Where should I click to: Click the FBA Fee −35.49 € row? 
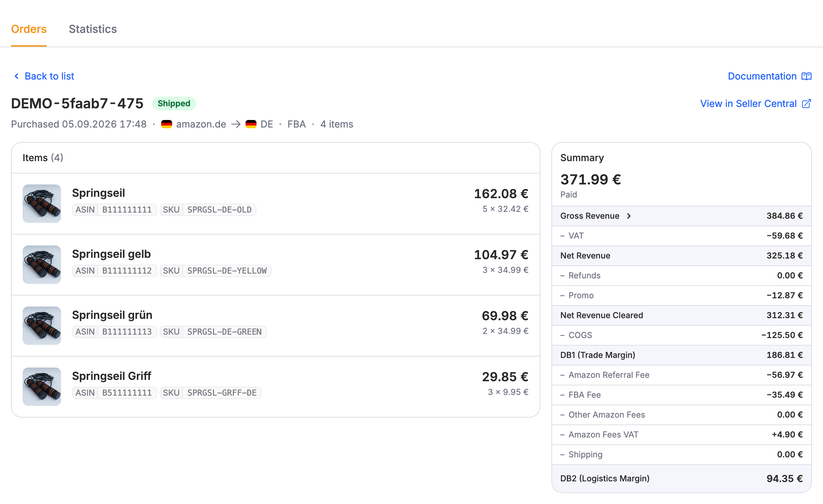tap(681, 395)
